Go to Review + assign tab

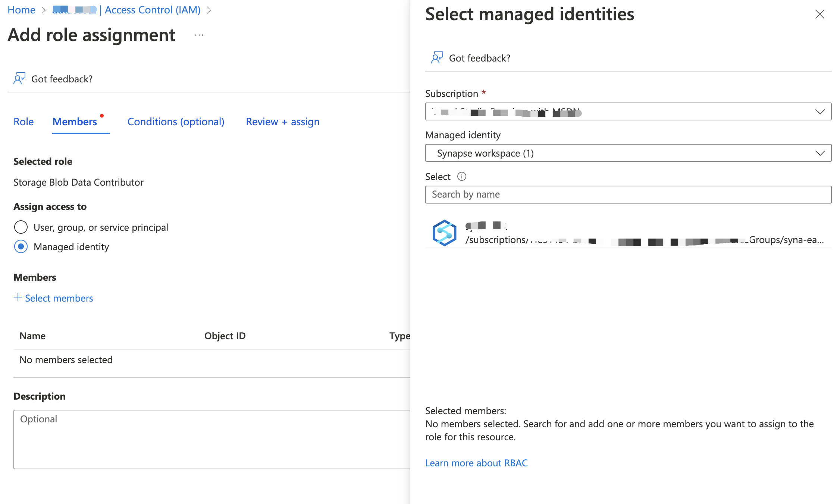282,122
